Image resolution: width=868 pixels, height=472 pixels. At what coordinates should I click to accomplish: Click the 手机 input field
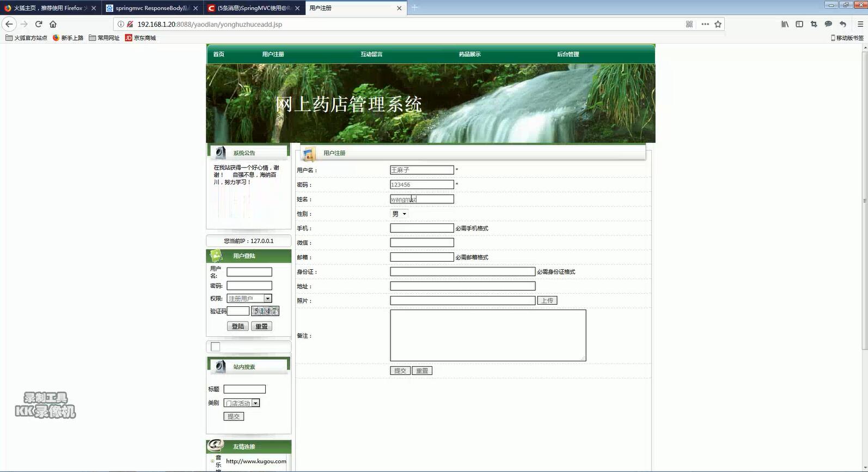(x=422, y=228)
